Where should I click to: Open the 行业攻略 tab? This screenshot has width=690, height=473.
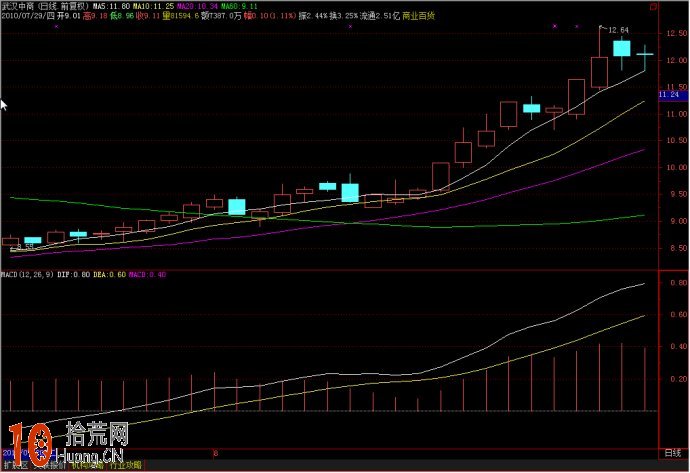point(126,465)
